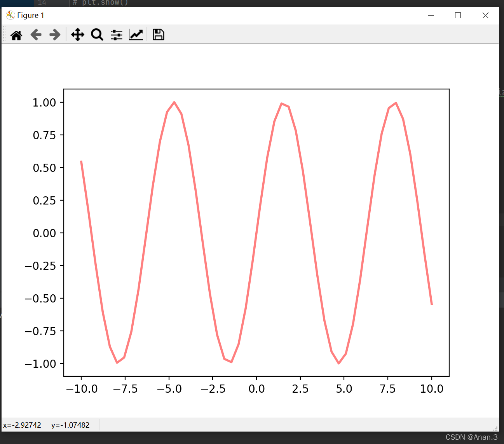This screenshot has width=504, height=444.
Task: Click the x-axis tick label 0.0
Action: pyautogui.click(x=256, y=389)
